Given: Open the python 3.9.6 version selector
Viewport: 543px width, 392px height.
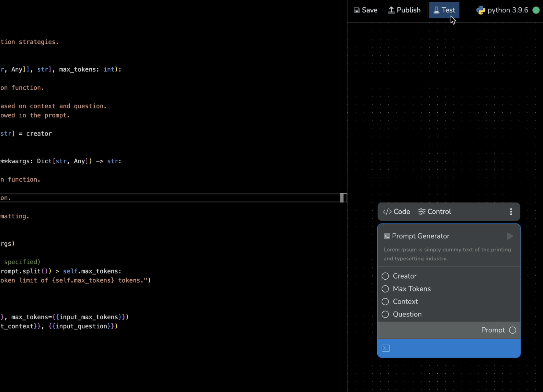Looking at the screenshot, I should click(508, 10).
